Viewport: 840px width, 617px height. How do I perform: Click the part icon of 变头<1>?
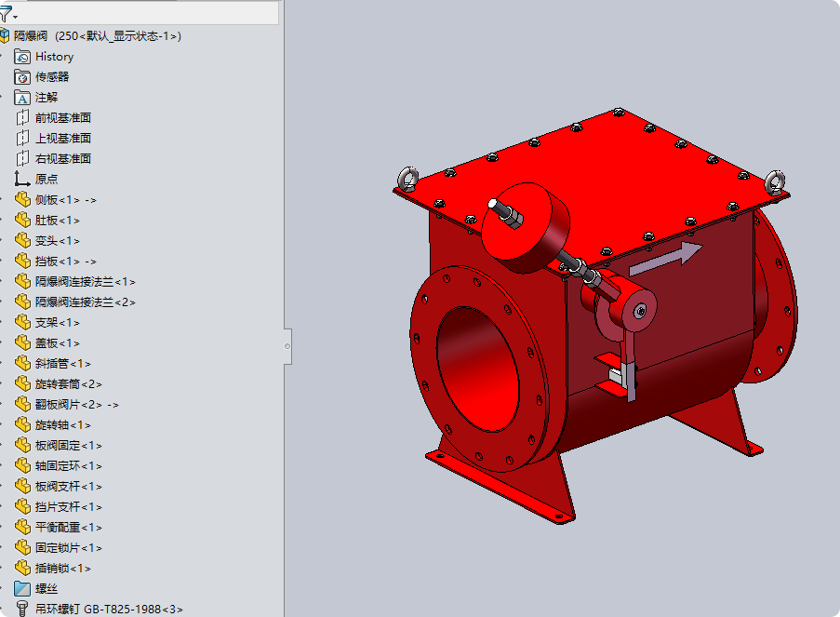[x=22, y=241]
